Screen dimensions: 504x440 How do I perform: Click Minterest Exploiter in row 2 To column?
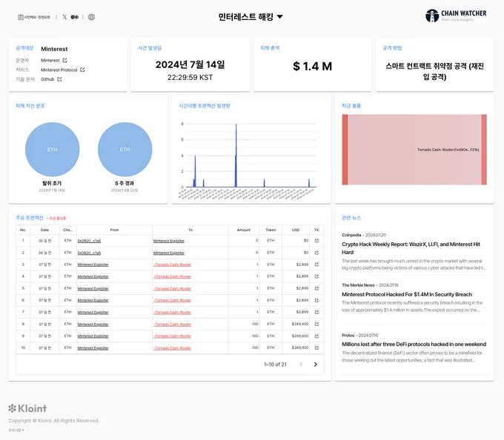169,253
